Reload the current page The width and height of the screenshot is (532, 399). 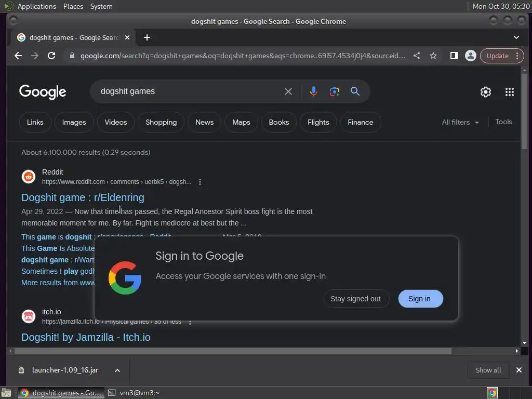[x=51, y=56]
